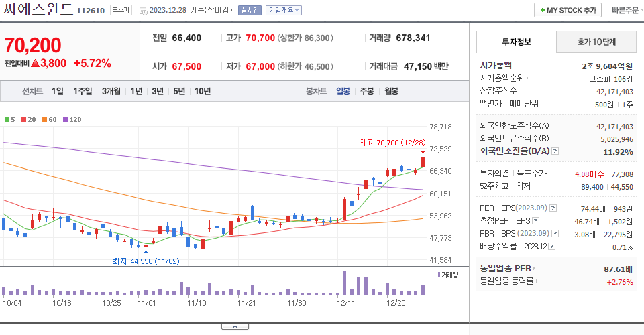This screenshot has width=644, height=335.
Task: Click the purple 120-day moving average legend
Action: (72, 120)
